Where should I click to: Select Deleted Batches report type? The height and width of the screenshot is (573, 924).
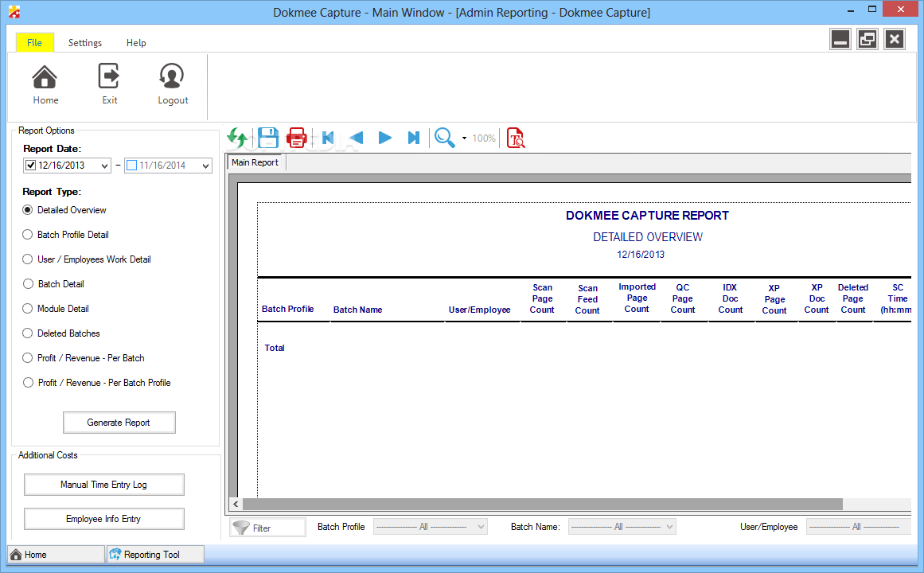[61, 333]
